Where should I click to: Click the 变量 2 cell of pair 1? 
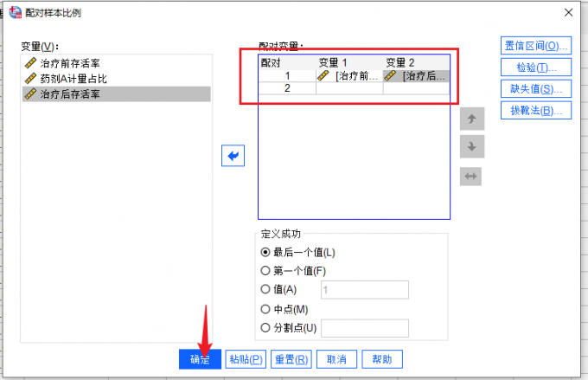[416, 76]
